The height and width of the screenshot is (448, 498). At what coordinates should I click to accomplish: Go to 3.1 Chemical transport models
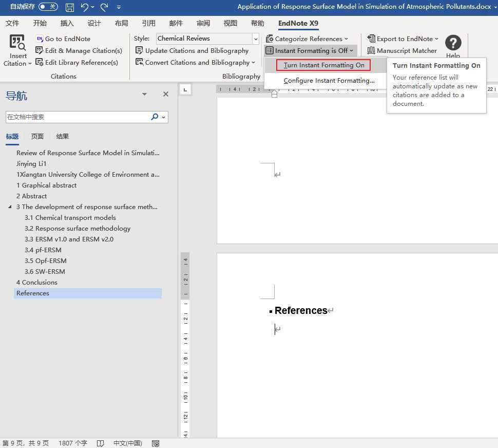tap(70, 218)
